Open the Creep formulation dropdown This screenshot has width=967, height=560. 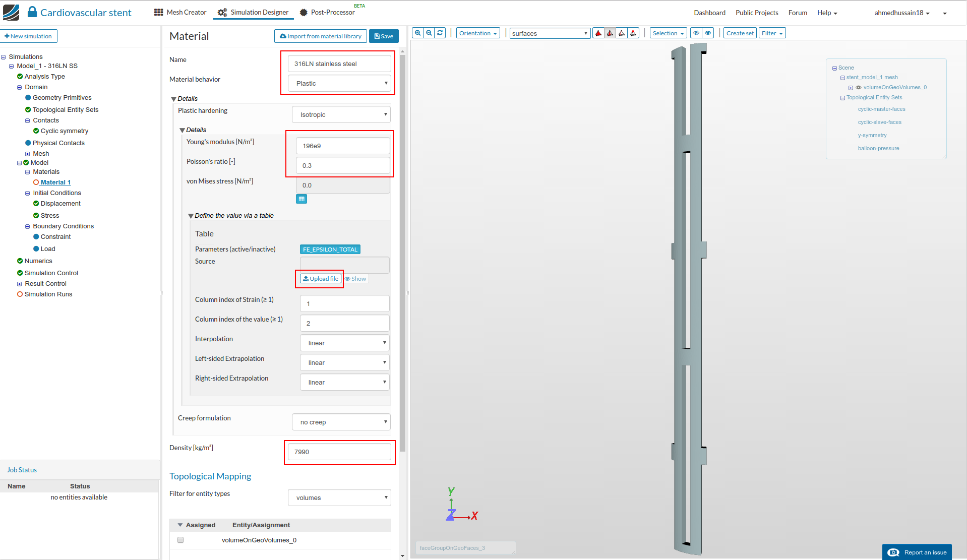tap(341, 422)
